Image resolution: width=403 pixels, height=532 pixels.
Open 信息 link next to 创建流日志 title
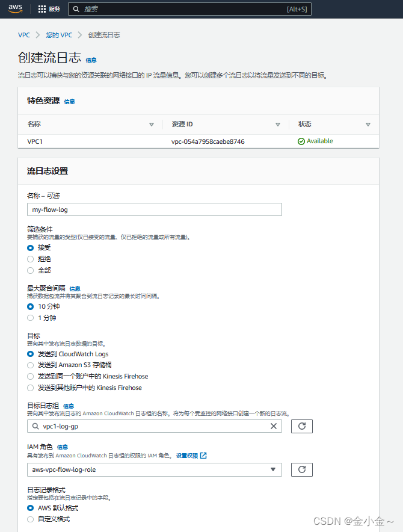pos(91,60)
